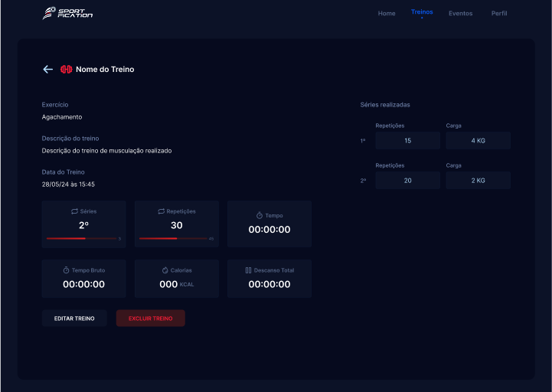Click the Sportfication logo
This screenshot has width=552, height=392.
coord(67,13)
